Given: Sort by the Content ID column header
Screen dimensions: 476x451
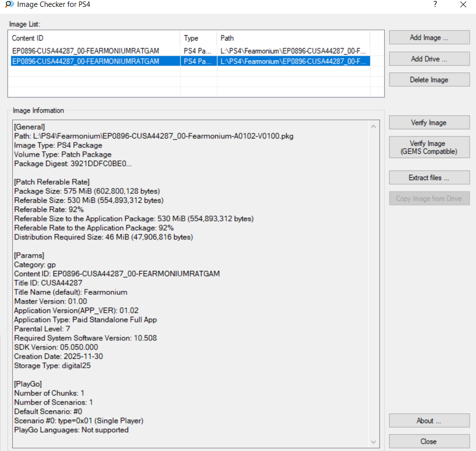Looking at the screenshot, I should (x=94, y=38).
